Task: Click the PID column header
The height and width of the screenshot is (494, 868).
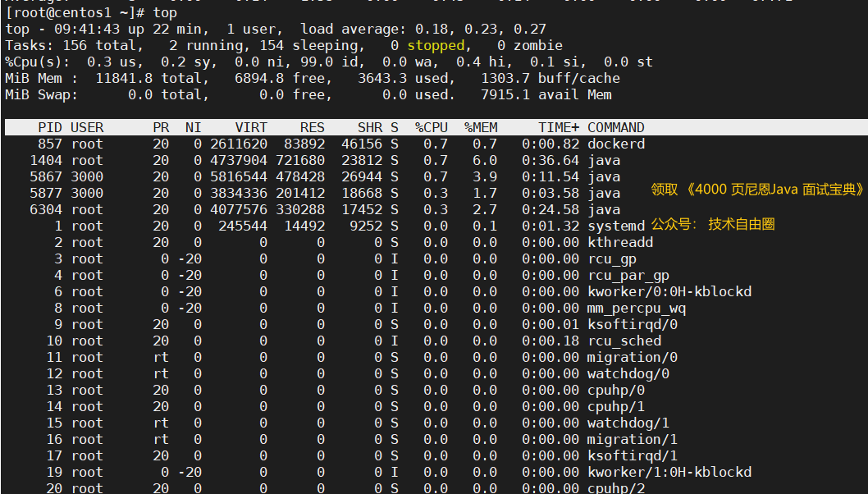Action: tap(50, 127)
